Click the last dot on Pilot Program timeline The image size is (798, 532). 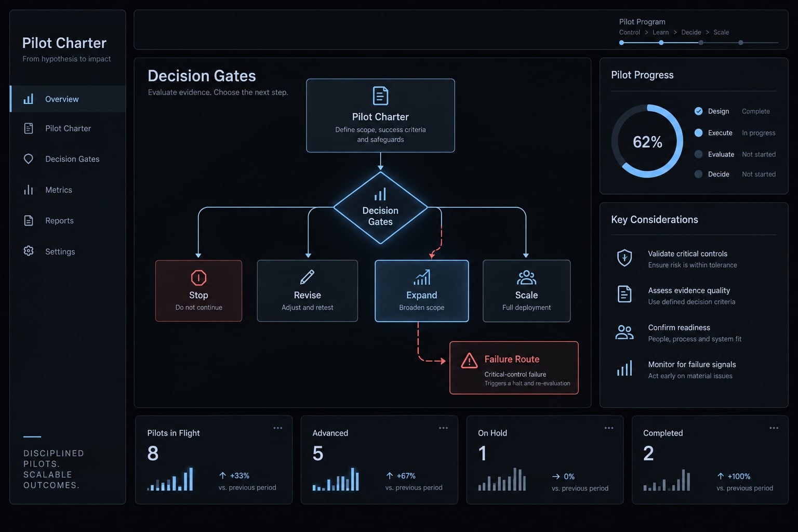click(740, 43)
